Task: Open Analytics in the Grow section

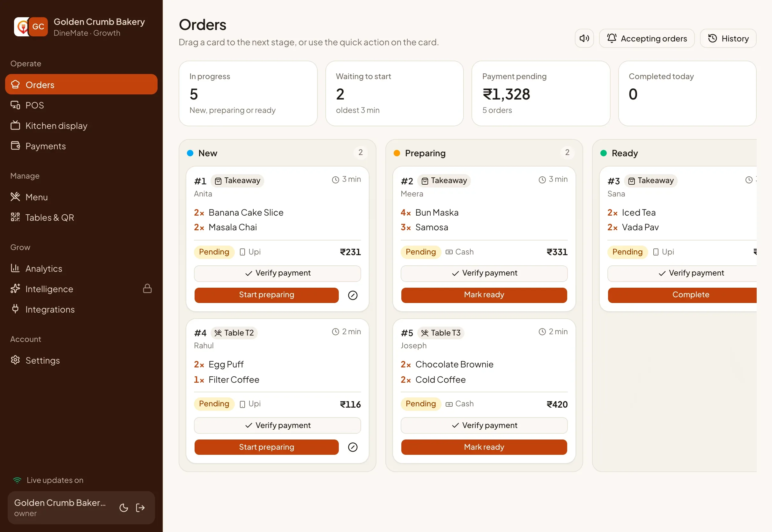Action: tap(81, 269)
